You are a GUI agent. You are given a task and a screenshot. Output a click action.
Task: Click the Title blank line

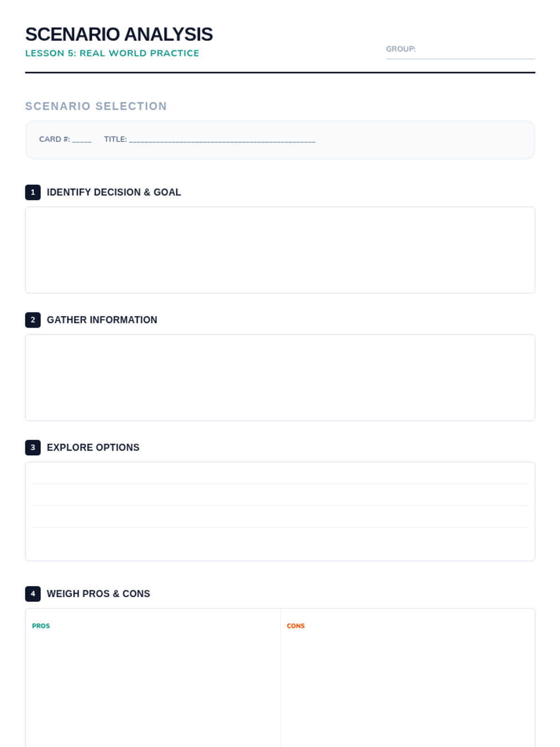tap(222, 140)
